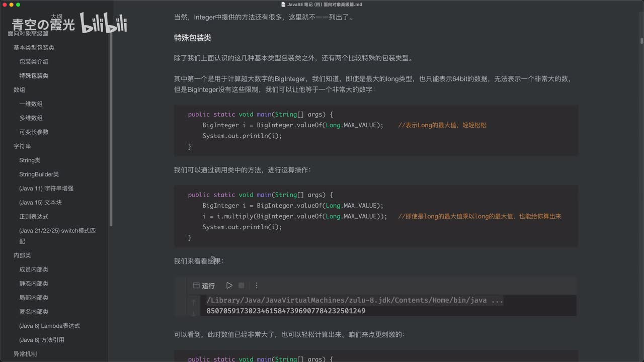
Task: Navigate to 正则表达式 outline item
Action: tap(34, 217)
